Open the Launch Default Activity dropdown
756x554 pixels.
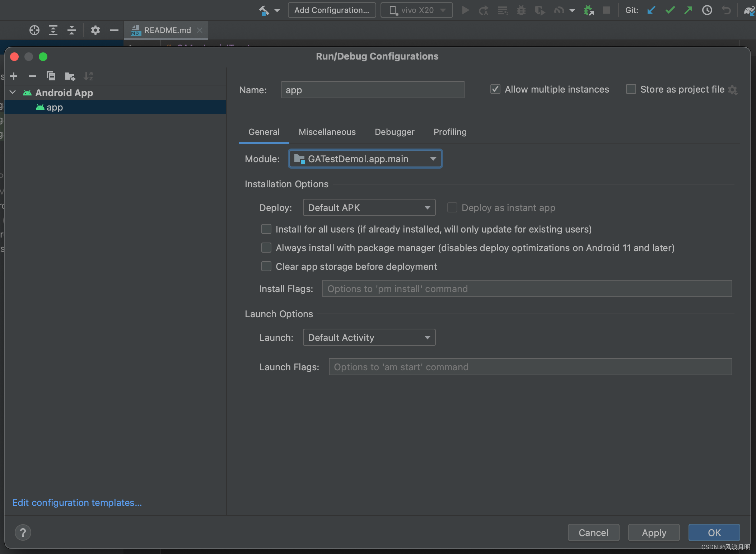[x=369, y=337]
